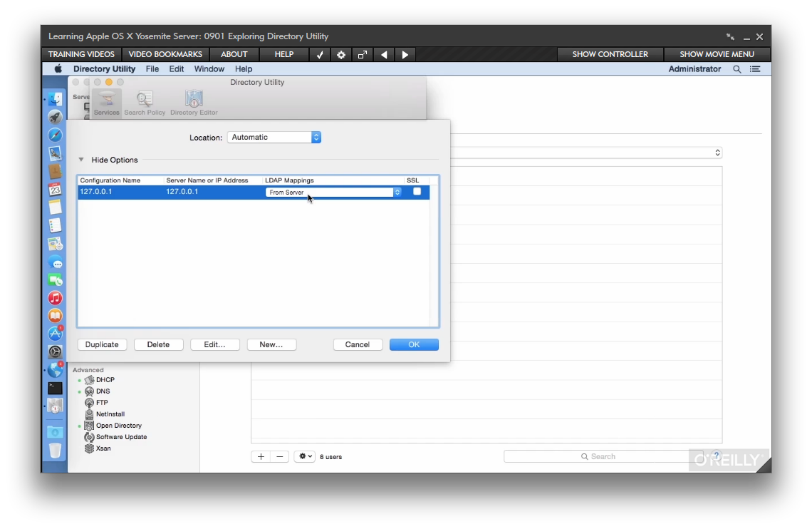
Task: Click Delete button
Action: click(x=158, y=344)
